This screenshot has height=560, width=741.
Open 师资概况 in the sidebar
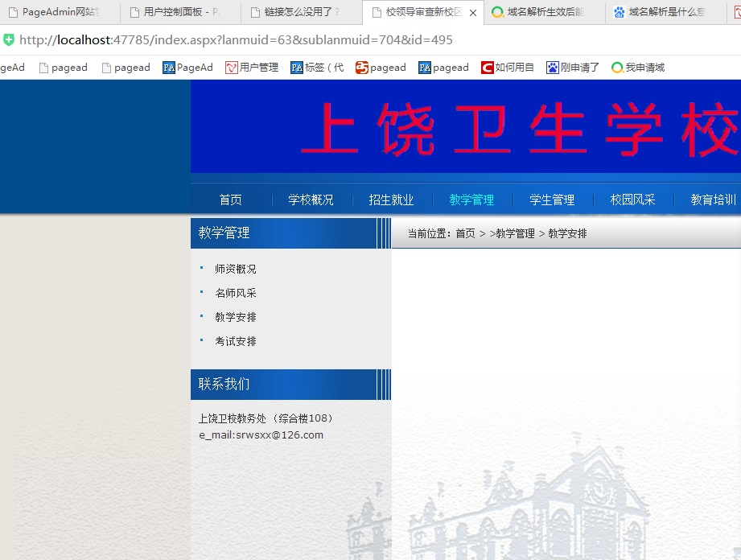tap(236, 269)
